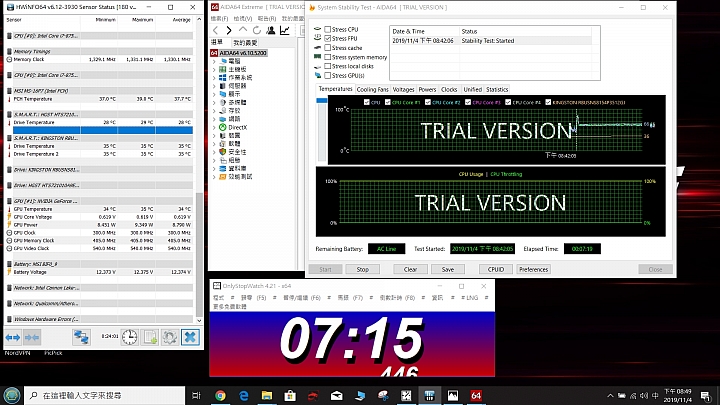Open Preferences button
The width and height of the screenshot is (720, 405).
[x=534, y=270]
